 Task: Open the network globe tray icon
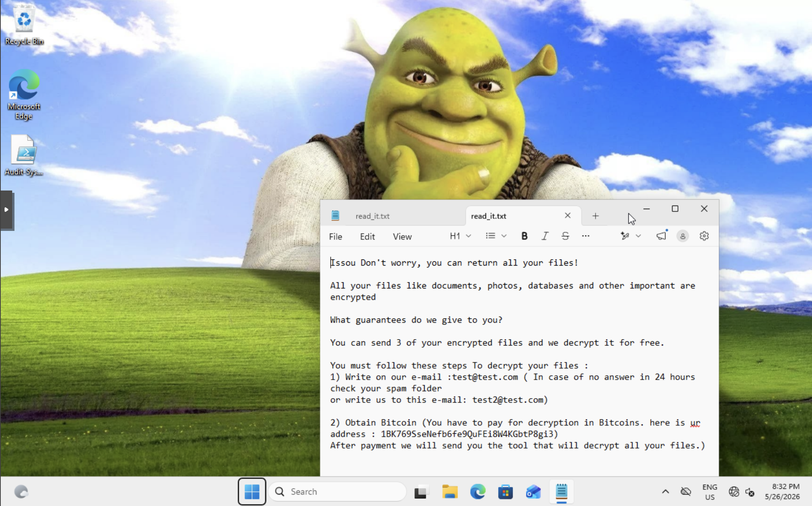(734, 492)
